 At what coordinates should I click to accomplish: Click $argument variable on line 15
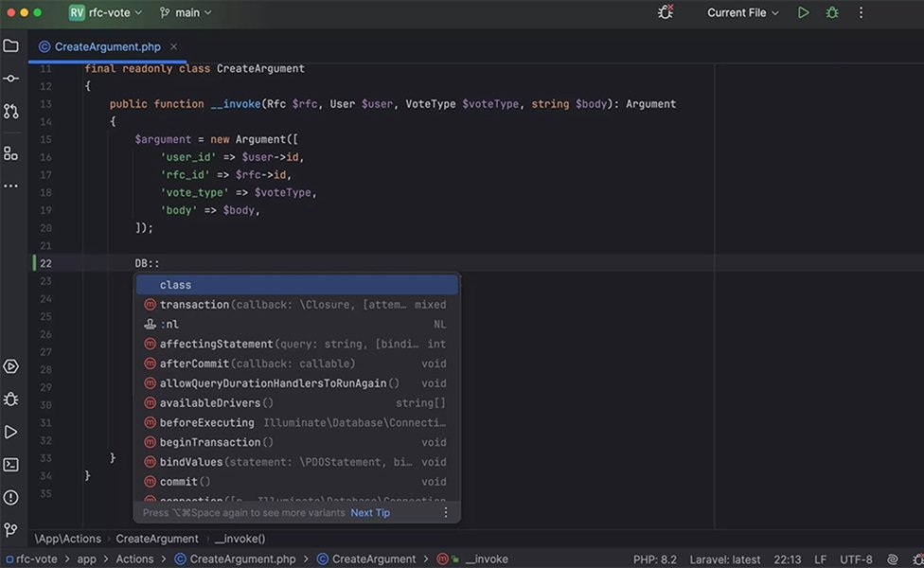coord(163,140)
